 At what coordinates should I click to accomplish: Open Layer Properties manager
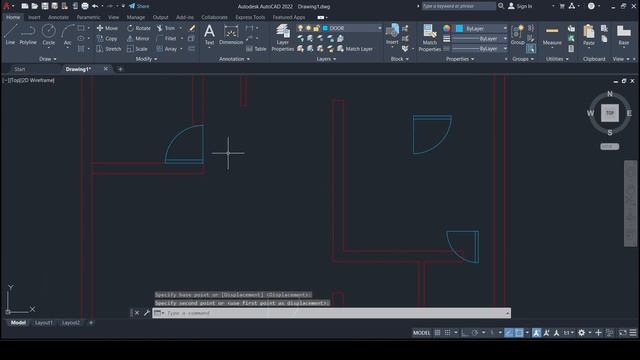click(282, 38)
